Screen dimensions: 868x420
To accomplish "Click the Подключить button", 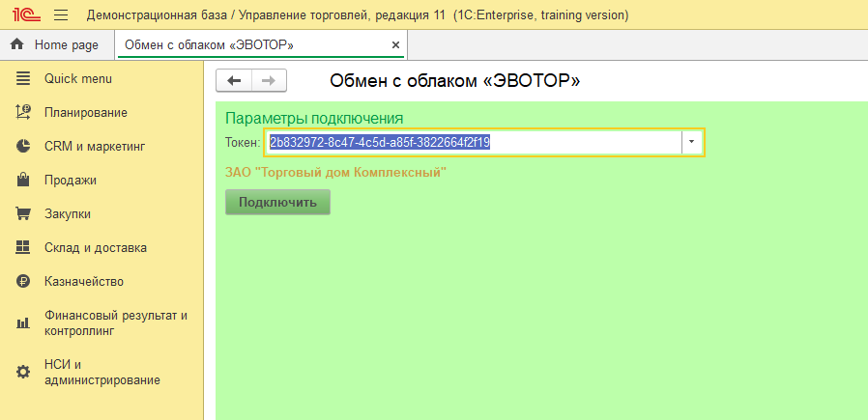I will tap(277, 202).
